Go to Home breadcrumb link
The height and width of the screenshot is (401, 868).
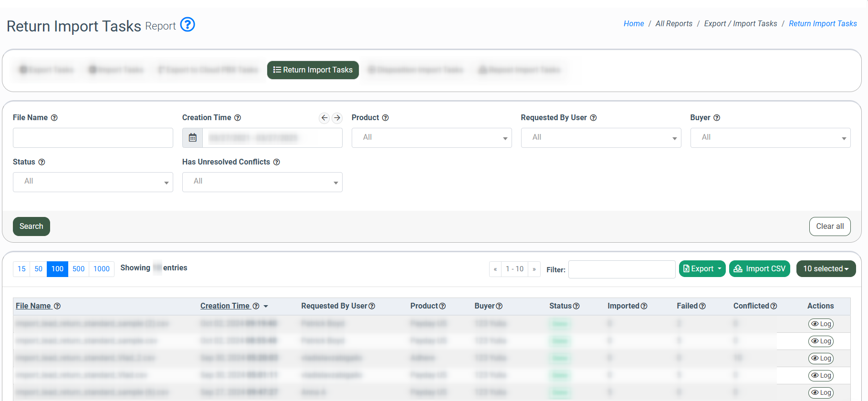[x=633, y=24]
